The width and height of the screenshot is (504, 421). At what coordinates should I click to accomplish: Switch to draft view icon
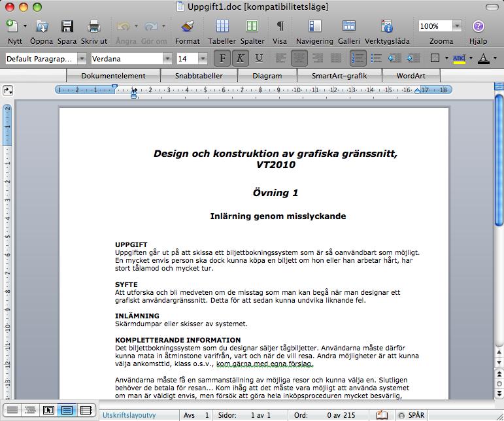tap(12, 410)
